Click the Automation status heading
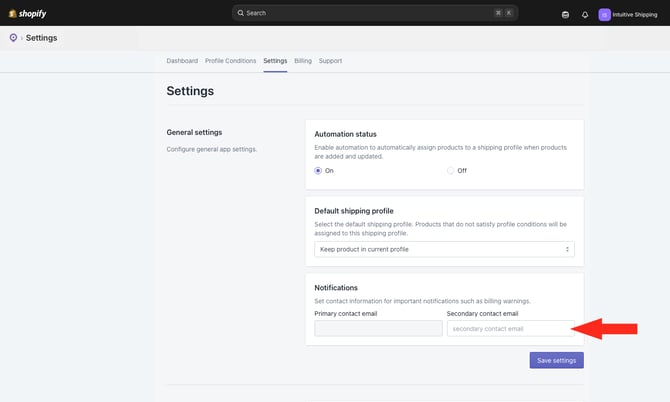 [345, 134]
